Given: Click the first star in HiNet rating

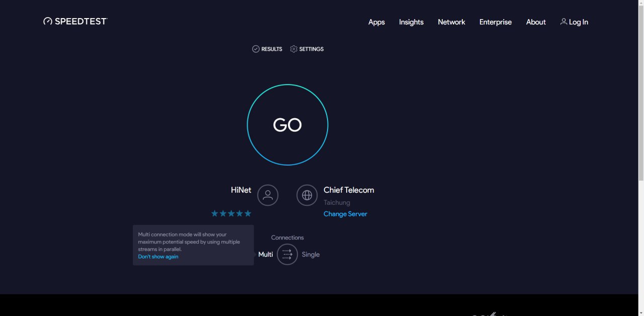Looking at the screenshot, I should (x=215, y=213).
